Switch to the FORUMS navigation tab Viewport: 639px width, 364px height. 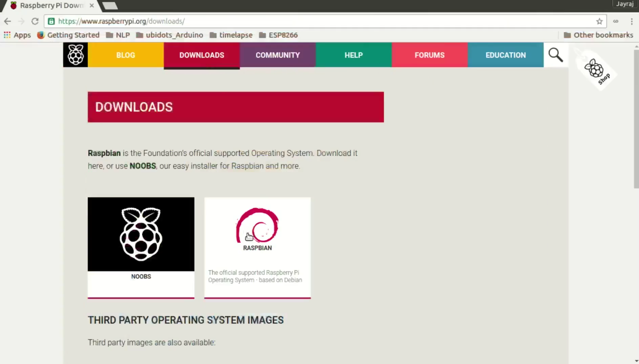click(x=429, y=55)
